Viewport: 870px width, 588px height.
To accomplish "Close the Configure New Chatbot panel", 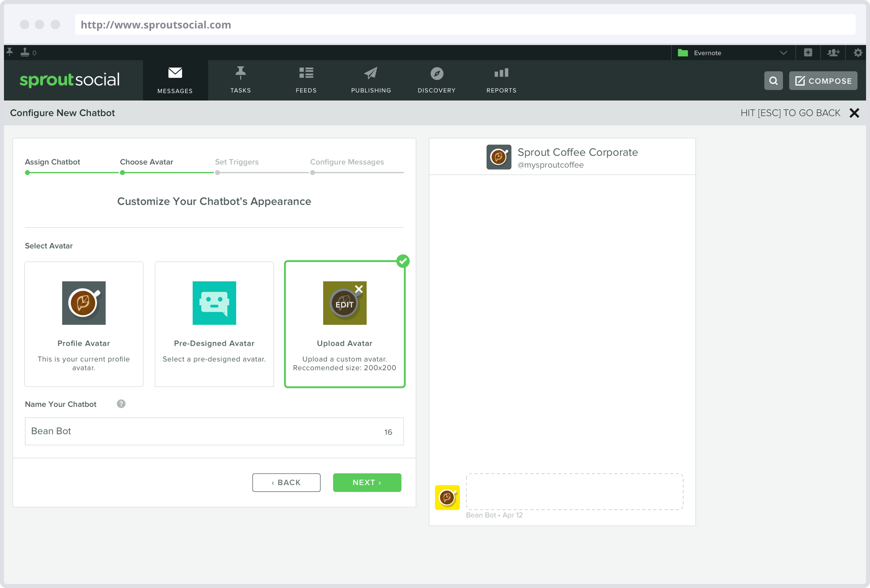I will (x=854, y=113).
